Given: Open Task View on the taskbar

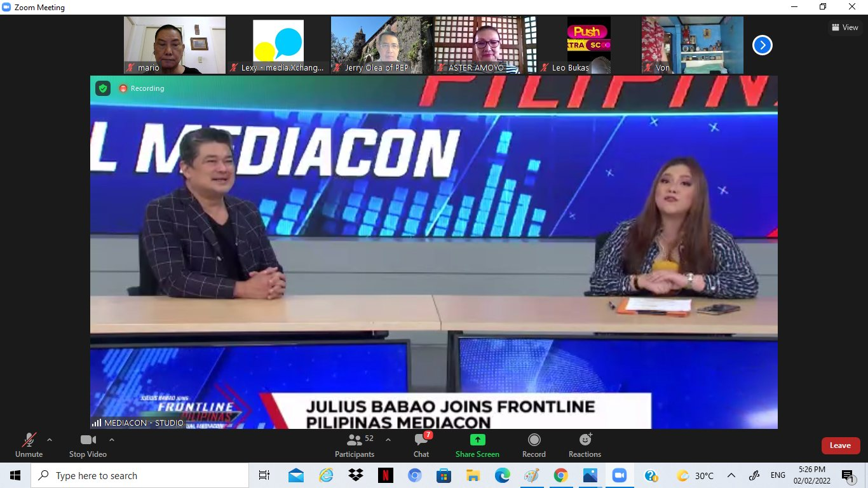Looking at the screenshot, I should [x=264, y=475].
